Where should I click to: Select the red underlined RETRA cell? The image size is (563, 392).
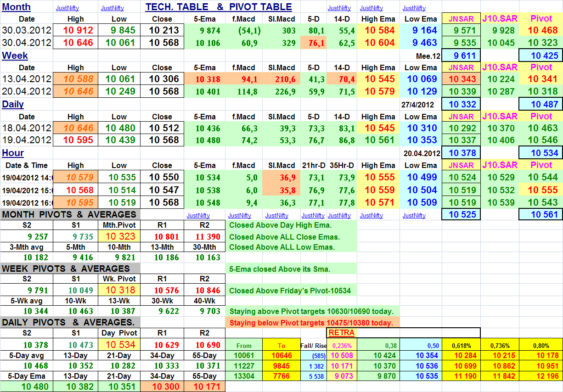tap(342, 333)
